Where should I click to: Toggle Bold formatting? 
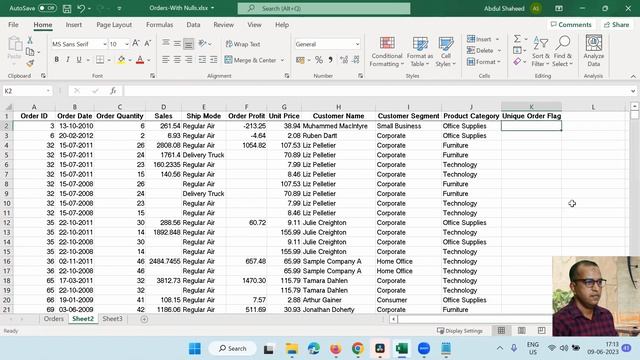[x=56, y=60]
